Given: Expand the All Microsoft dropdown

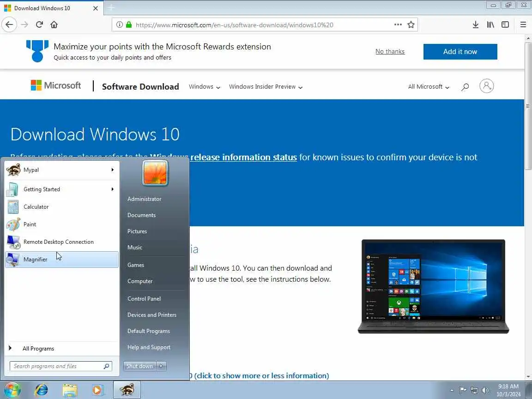Looking at the screenshot, I should [x=429, y=87].
